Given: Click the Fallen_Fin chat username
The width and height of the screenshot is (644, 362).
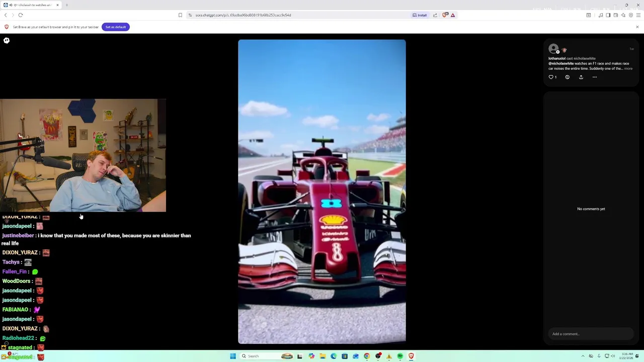Looking at the screenshot, I should click(14, 271).
